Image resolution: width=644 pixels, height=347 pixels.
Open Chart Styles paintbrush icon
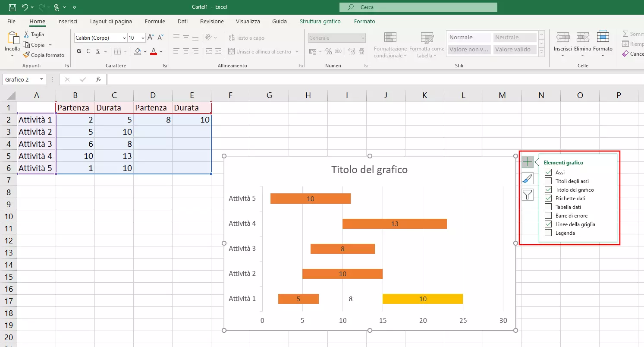(528, 178)
